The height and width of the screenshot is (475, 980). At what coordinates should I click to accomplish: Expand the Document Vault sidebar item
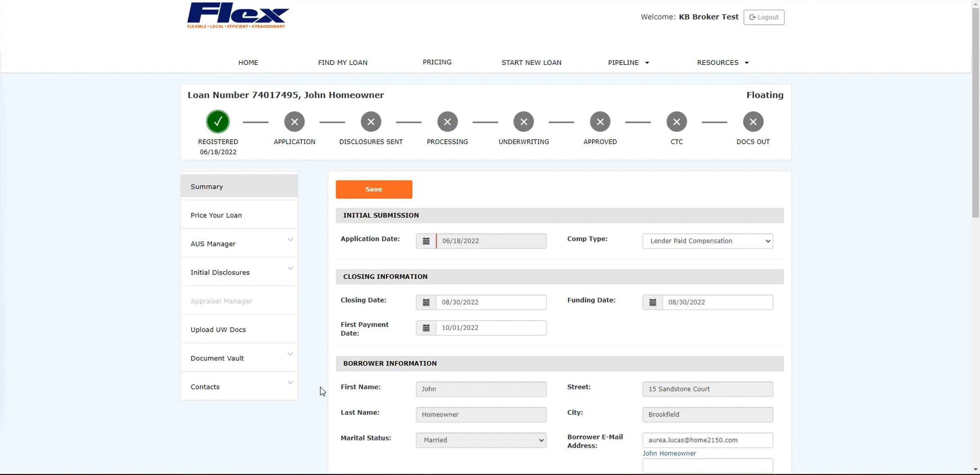coord(239,358)
